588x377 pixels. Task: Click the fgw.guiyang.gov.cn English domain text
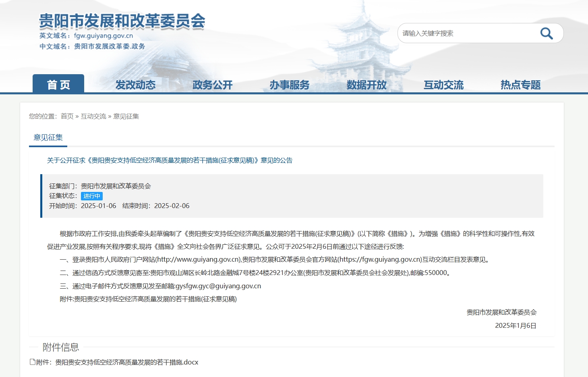tap(103, 35)
